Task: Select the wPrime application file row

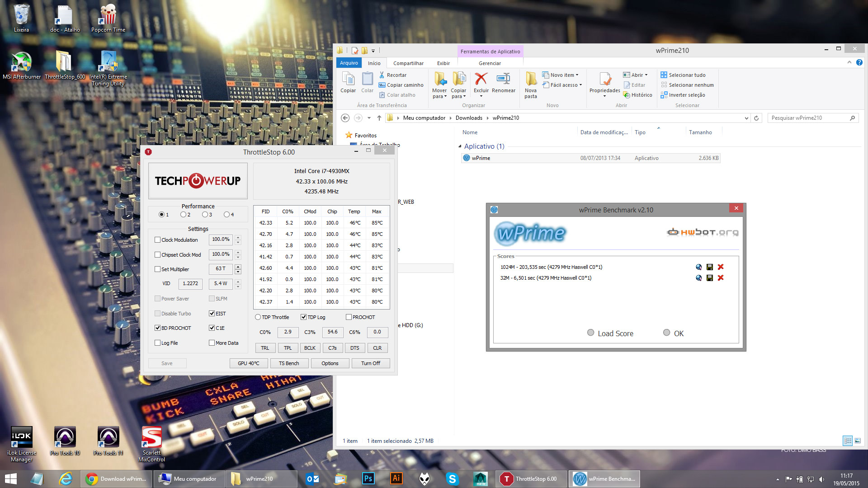Action: tap(590, 158)
